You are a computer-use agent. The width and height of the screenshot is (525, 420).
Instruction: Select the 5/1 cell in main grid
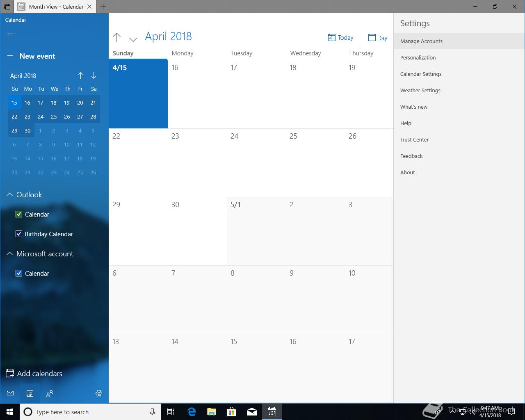pos(256,231)
